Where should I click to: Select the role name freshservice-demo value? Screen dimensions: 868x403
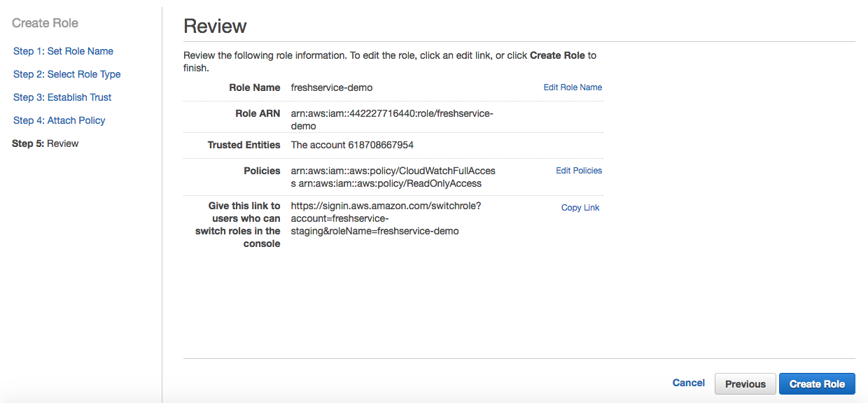click(331, 87)
